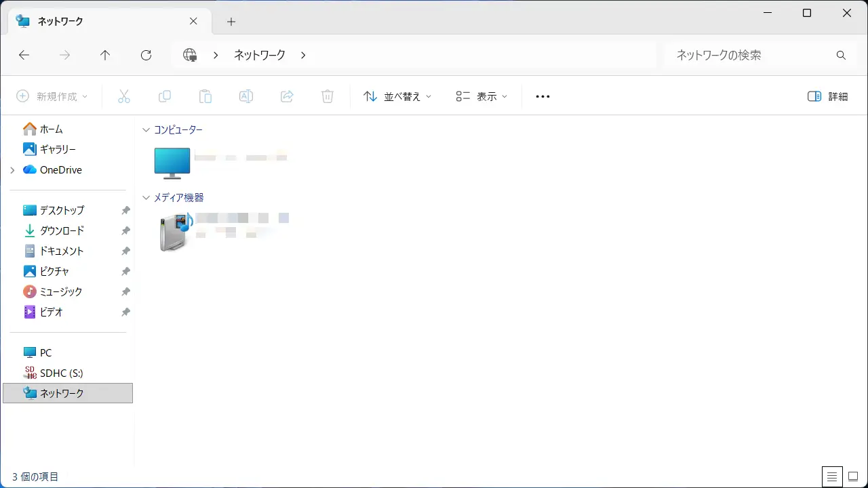Select ダウンロード in the sidebar
This screenshot has width=868, height=488.
[x=62, y=230]
